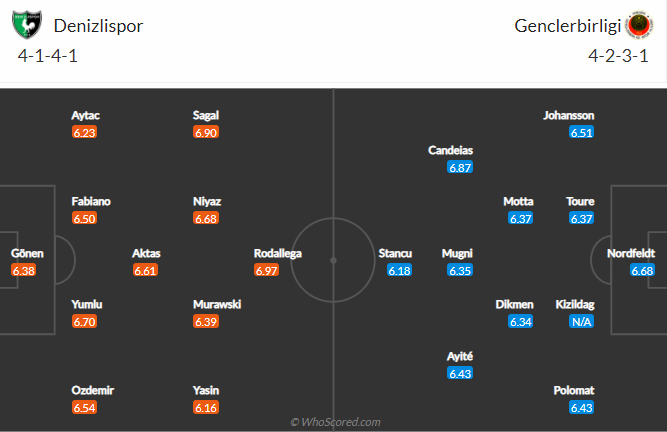The width and height of the screenshot is (667, 432).
Task: Select Rodallega's 6.97 rating badge
Action: coord(266,270)
